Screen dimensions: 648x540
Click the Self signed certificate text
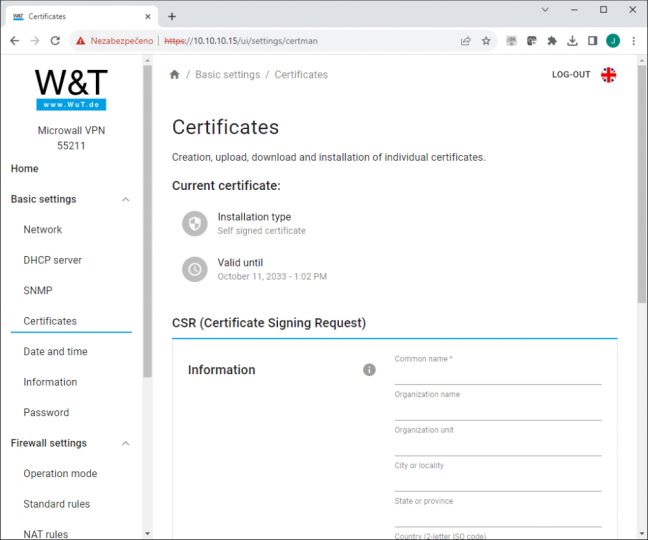[x=262, y=231]
